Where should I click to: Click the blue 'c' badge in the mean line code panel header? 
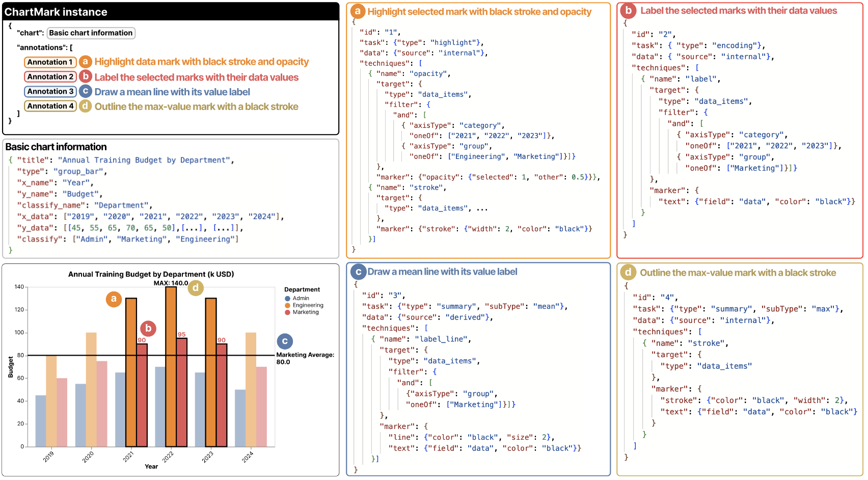click(358, 272)
